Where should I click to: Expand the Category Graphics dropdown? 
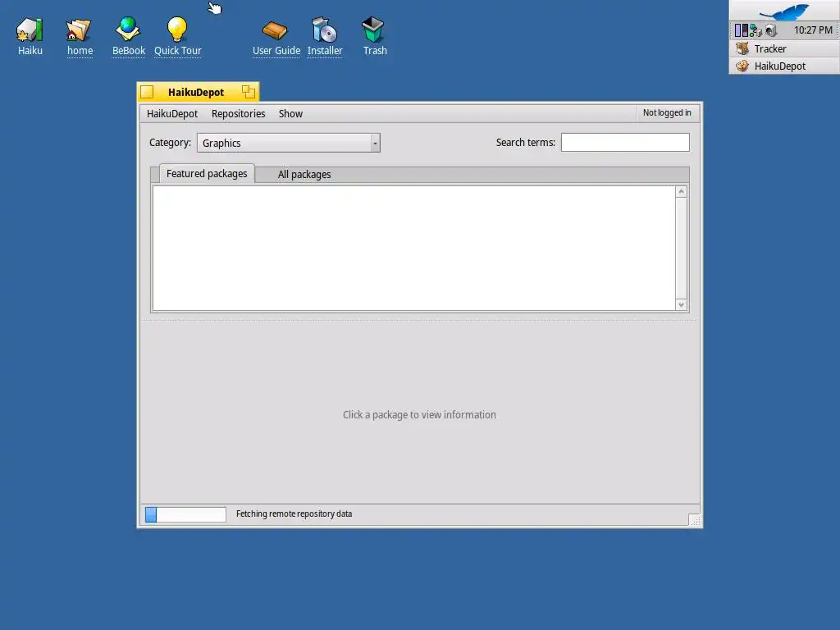(289, 143)
